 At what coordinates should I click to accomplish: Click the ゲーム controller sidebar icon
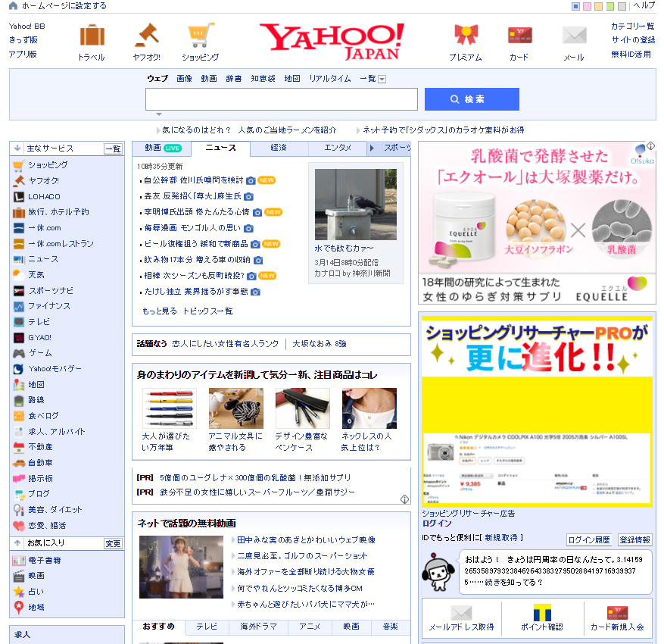[19, 353]
